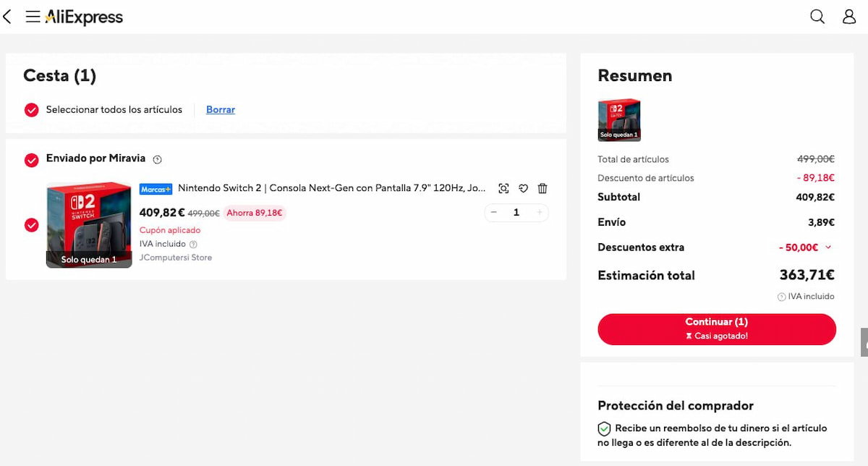Click the quantity field showing 1
868x466 pixels.
point(516,213)
